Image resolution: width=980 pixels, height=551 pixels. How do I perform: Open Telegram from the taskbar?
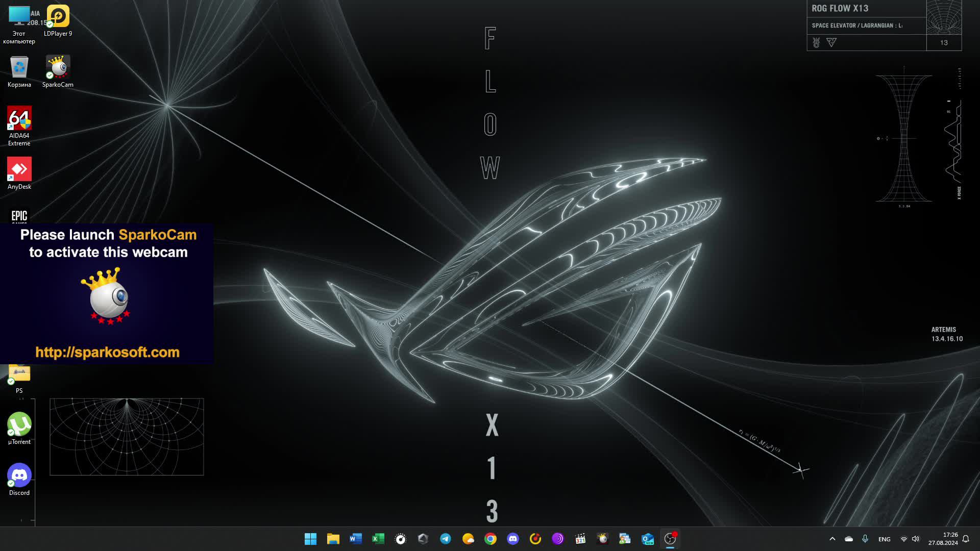click(x=445, y=539)
